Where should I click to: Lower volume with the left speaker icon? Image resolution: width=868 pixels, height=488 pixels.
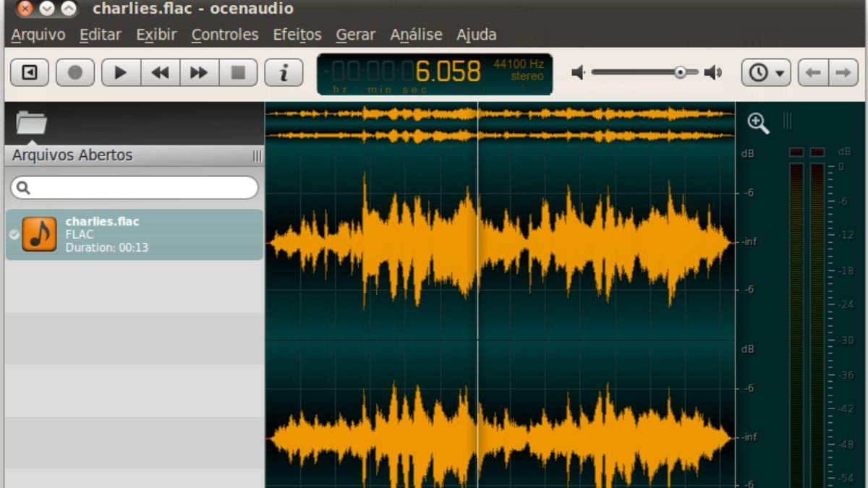tap(576, 72)
